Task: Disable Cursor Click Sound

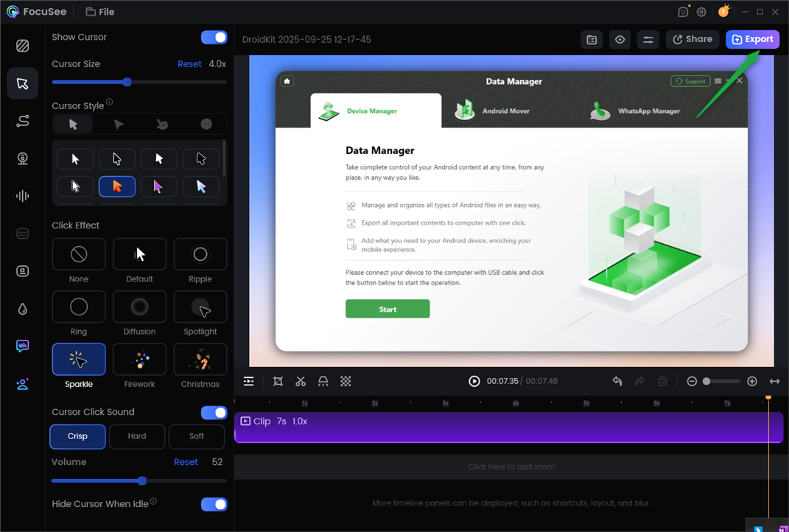Action: 214,413
